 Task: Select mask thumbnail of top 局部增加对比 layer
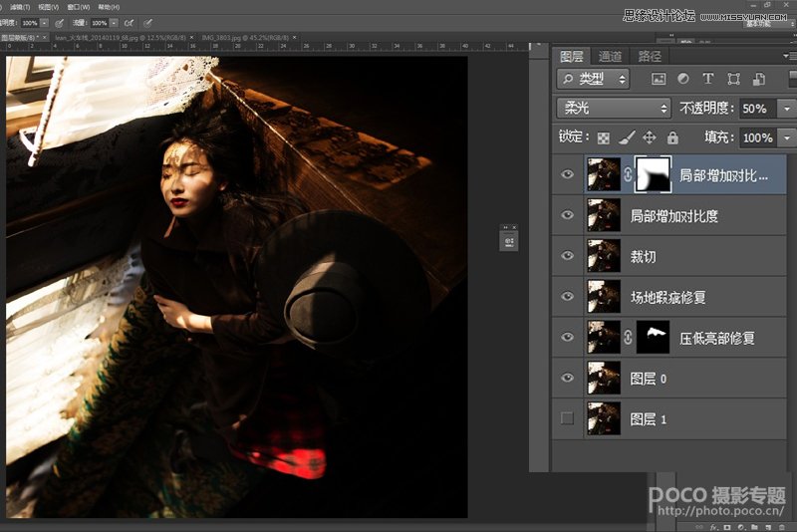click(653, 174)
